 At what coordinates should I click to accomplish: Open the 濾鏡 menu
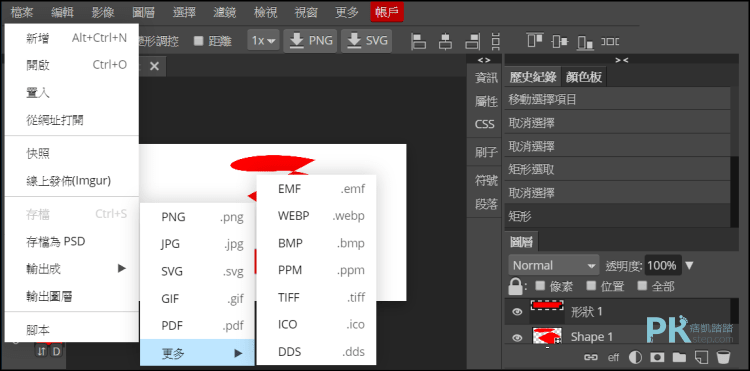click(225, 12)
